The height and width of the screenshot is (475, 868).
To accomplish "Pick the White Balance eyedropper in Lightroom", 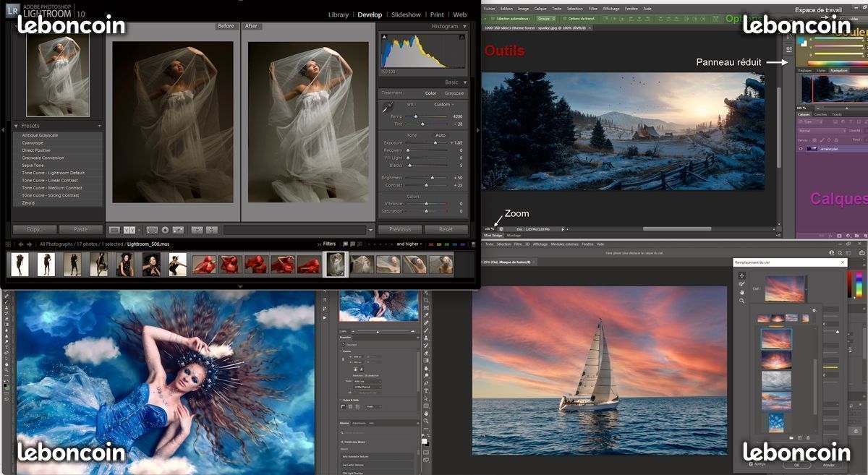I will tap(387, 106).
